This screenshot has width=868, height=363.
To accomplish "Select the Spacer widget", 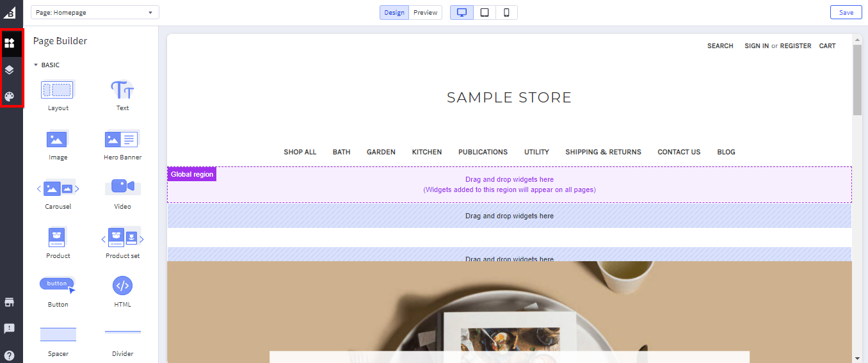I will pos(58,342).
